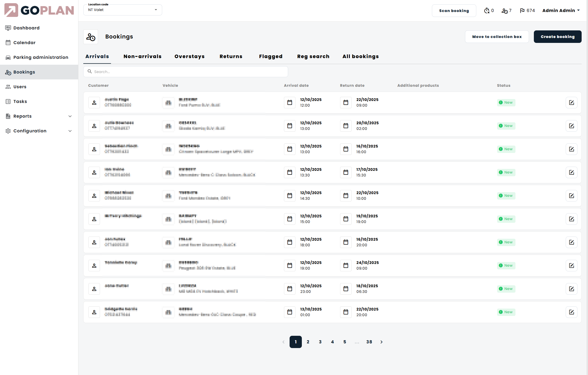Open the Admin Admin user menu
Image resolution: width=588 pixels, height=375 pixels.
(561, 11)
